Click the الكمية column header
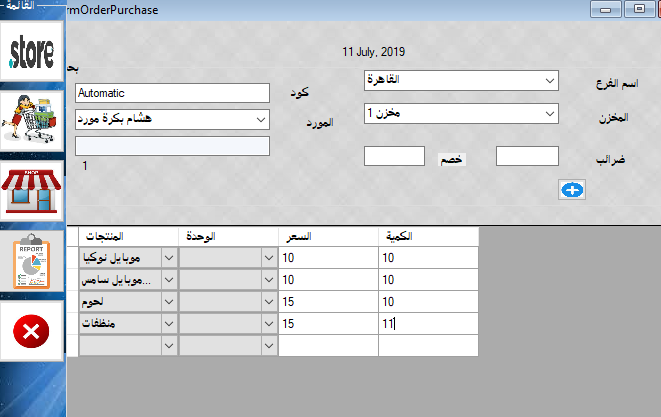 (x=428, y=237)
